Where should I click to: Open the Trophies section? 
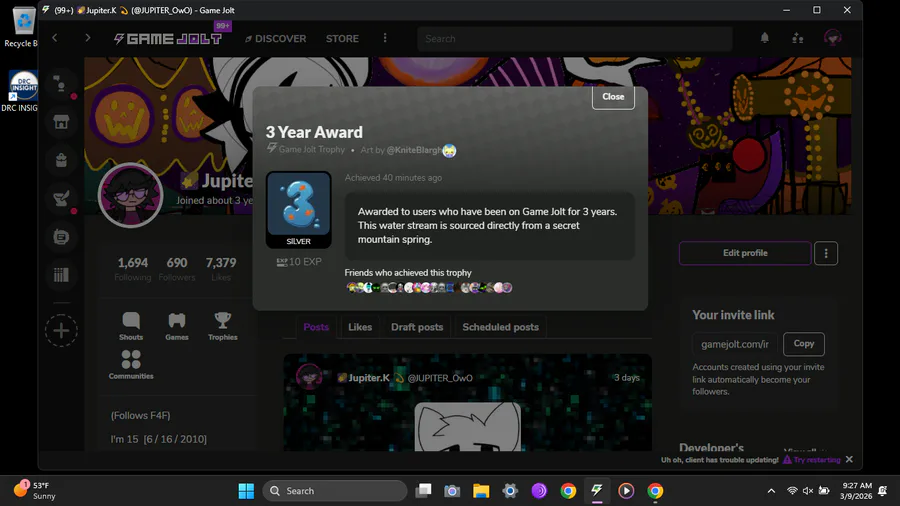pos(223,326)
